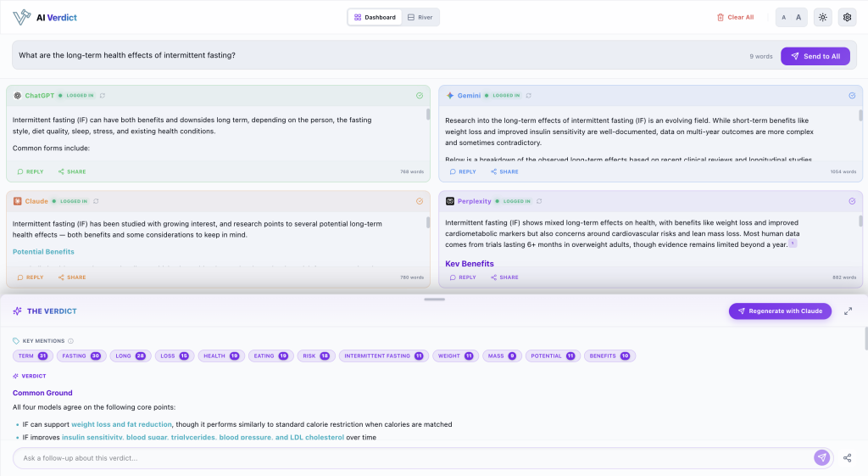Click the ChatGPT panel scrollbar
Screen dimensions: 868x476
tap(428, 115)
